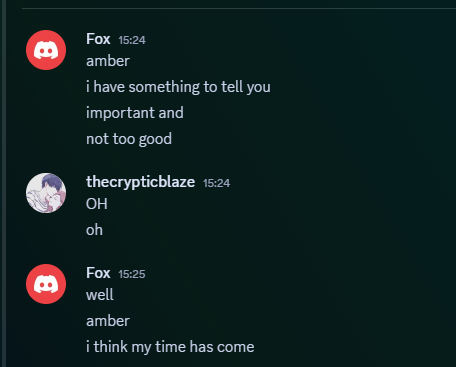Click the vertical border strip left of the avatars

pos(3,183)
